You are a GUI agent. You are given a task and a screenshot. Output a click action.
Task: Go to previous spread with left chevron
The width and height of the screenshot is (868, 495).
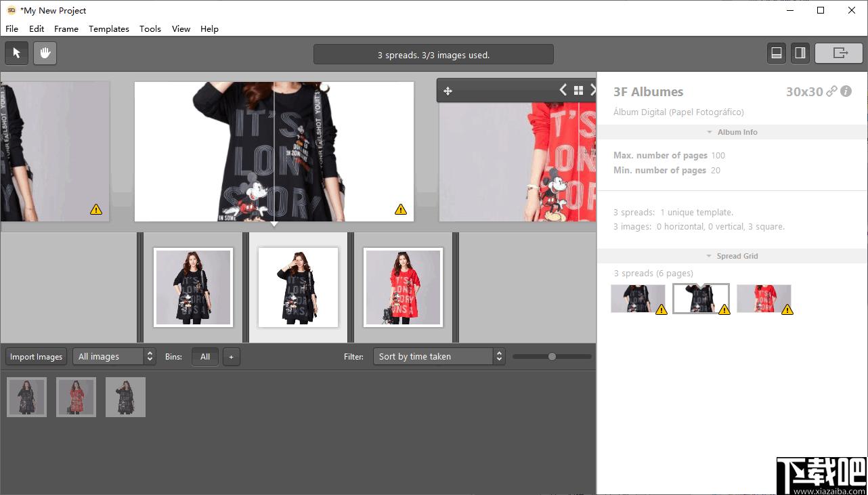pyautogui.click(x=563, y=90)
